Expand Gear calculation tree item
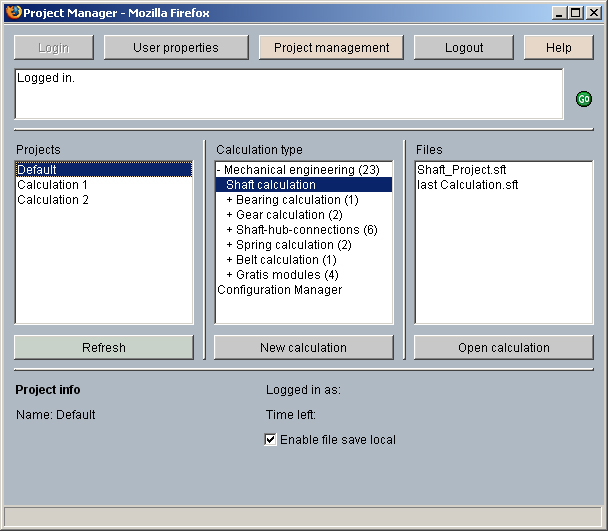The height and width of the screenshot is (531, 608). pos(229,215)
